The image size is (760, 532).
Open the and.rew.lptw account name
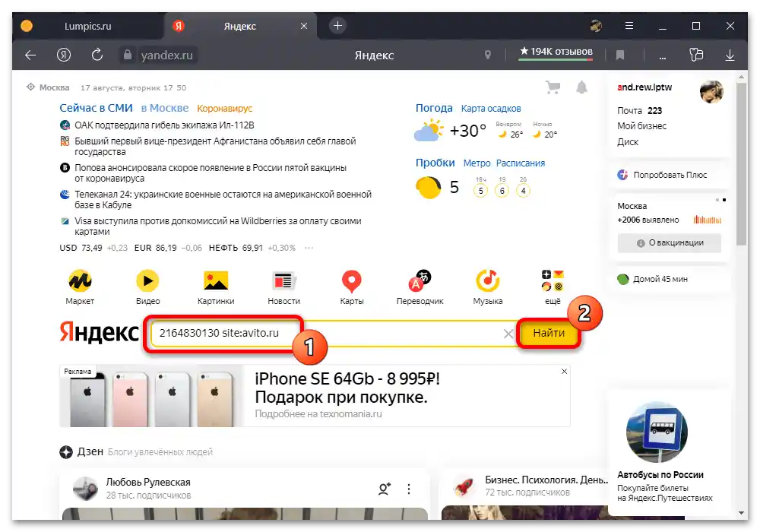pyautogui.click(x=644, y=87)
